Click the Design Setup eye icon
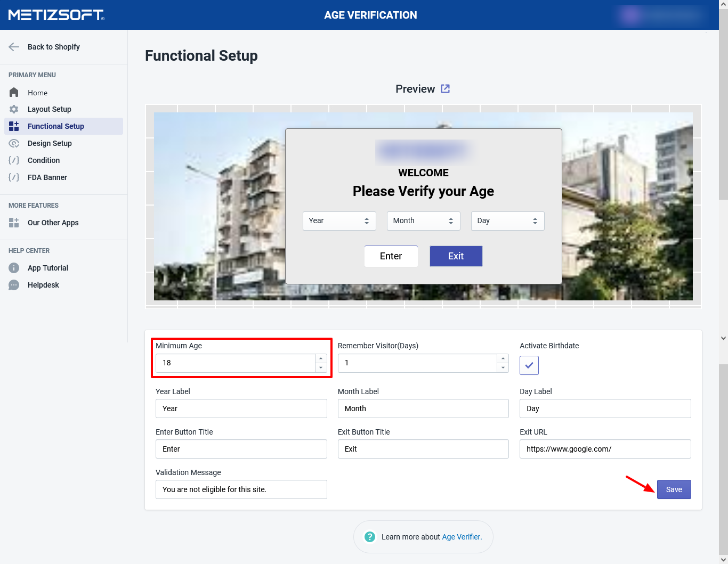Screen dimensions: 728x564 14,143
